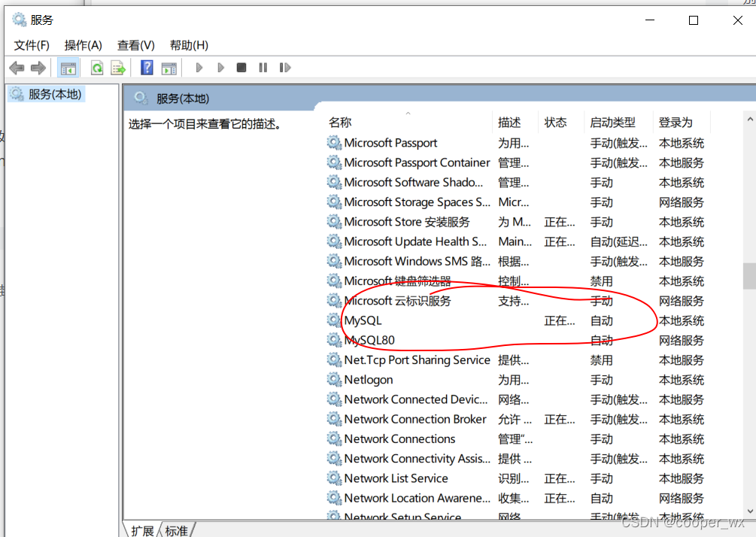Open the 操作(A) menu
756x537 pixels.
pos(83,45)
